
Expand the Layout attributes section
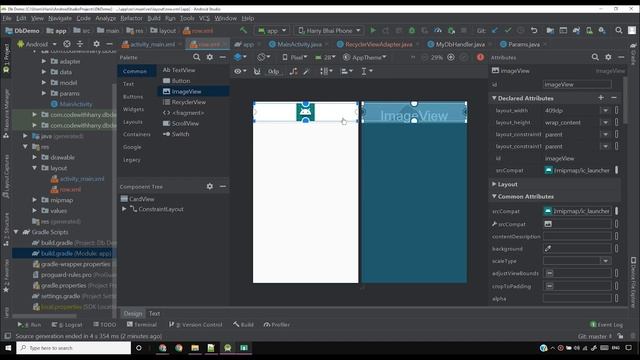tap(494, 184)
